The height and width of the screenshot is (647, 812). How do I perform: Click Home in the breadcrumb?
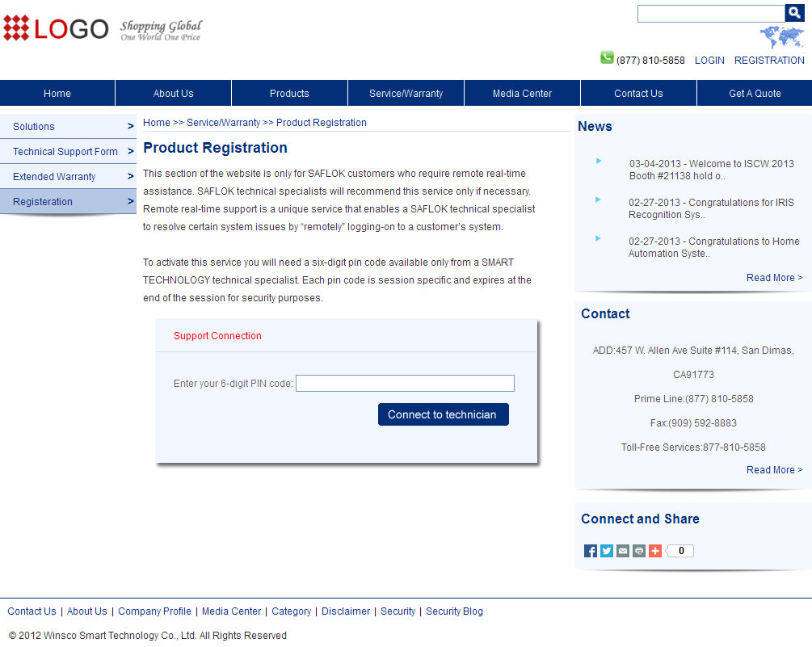coord(157,123)
